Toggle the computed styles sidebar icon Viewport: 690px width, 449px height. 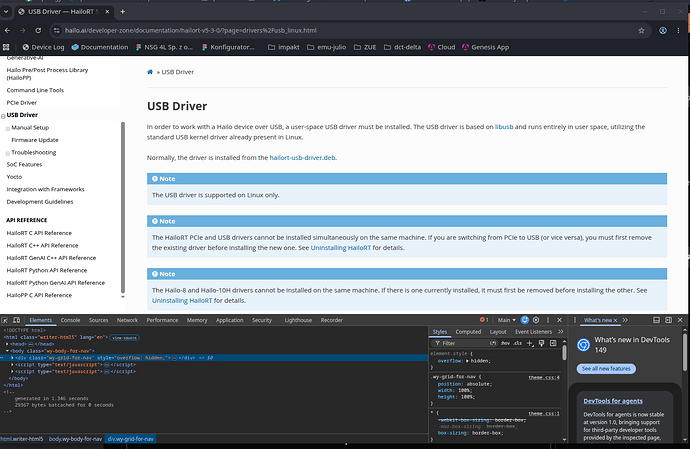[x=553, y=343]
